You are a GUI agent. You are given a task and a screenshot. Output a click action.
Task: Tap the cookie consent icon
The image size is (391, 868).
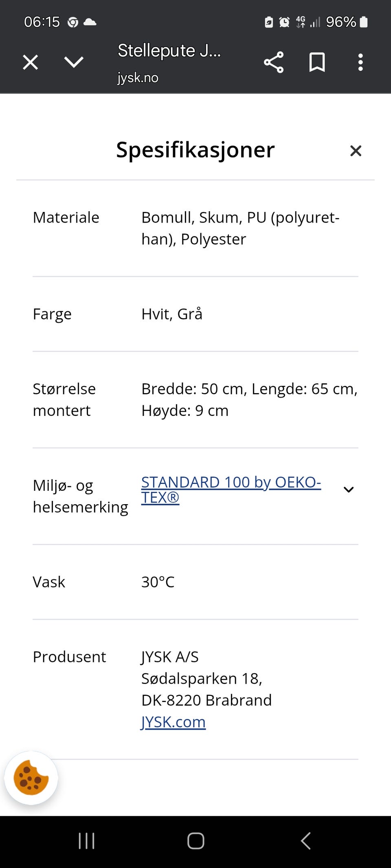coord(31,778)
